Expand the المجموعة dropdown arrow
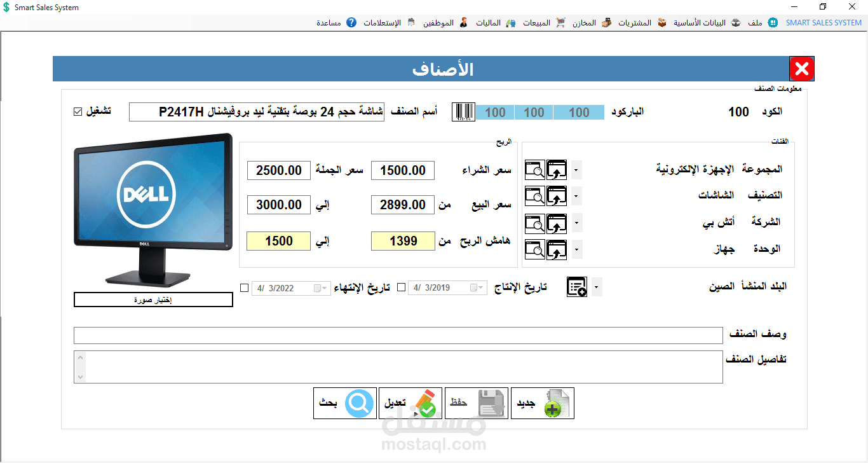 pyautogui.click(x=576, y=170)
